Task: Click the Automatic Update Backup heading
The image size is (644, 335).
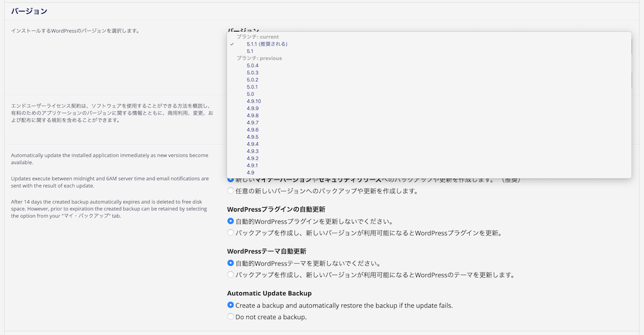Action: [x=269, y=293]
